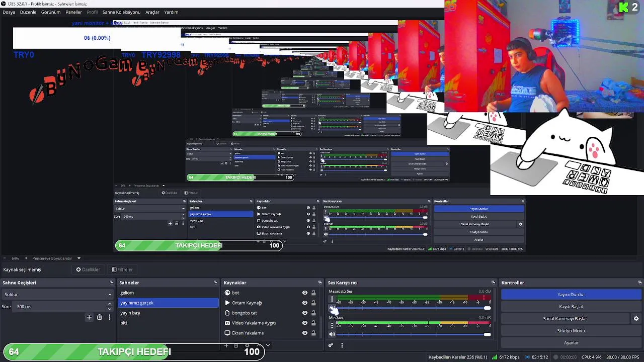Click the green bitrate indicator in status bar

pyautogui.click(x=495, y=357)
